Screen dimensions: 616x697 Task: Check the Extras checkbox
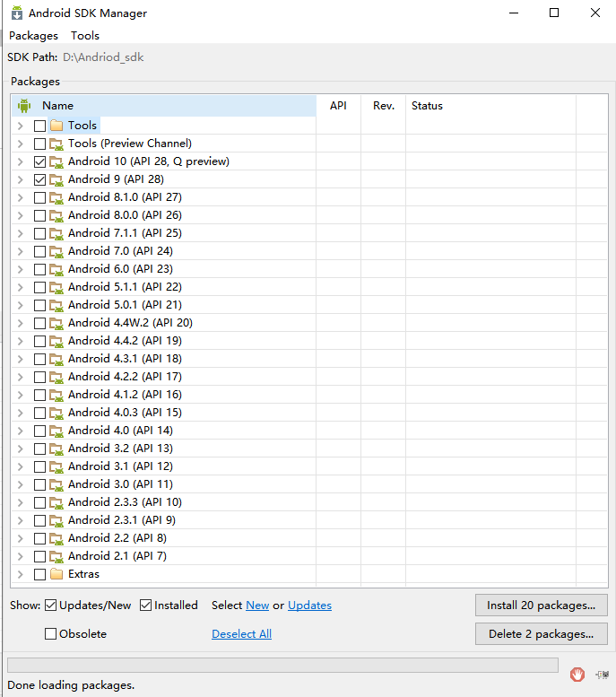pyautogui.click(x=39, y=574)
